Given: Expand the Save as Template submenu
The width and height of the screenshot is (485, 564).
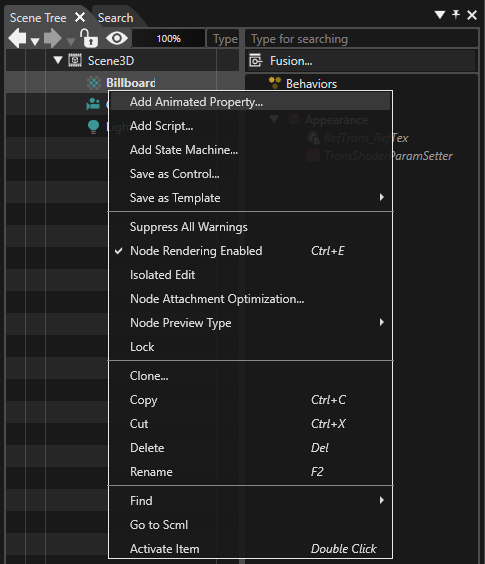Looking at the screenshot, I should (x=382, y=197).
